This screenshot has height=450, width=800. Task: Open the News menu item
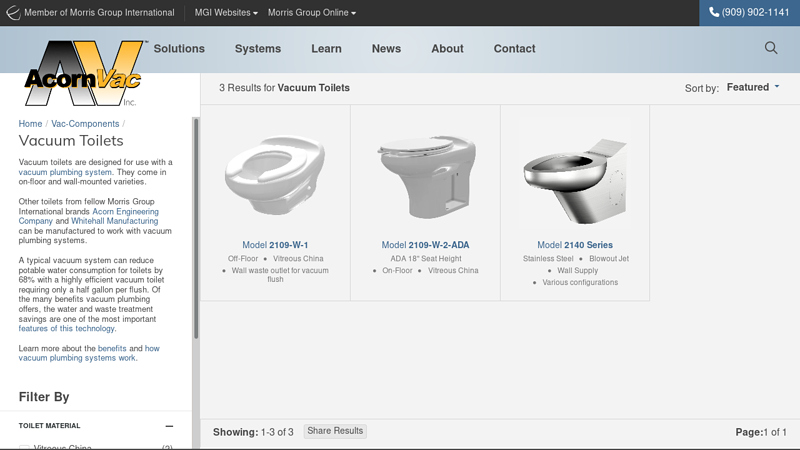click(x=386, y=48)
